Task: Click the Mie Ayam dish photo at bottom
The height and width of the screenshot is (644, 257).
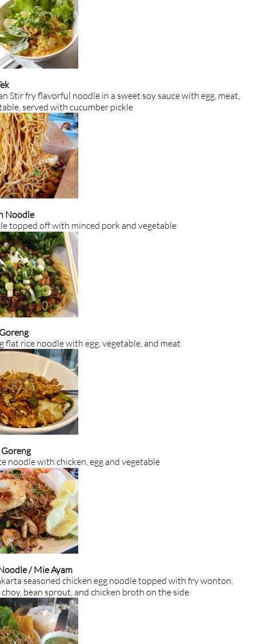Action: point(38,621)
